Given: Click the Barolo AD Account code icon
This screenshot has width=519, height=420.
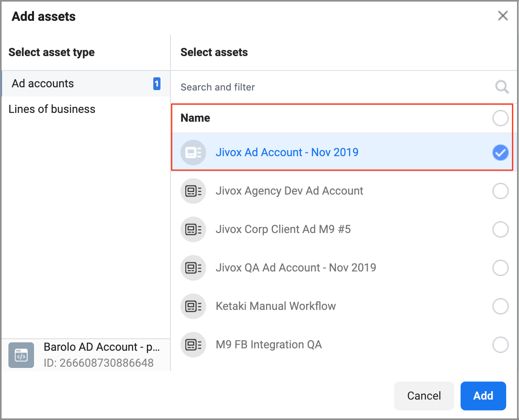Looking at the screenshot, I should 21,355.
